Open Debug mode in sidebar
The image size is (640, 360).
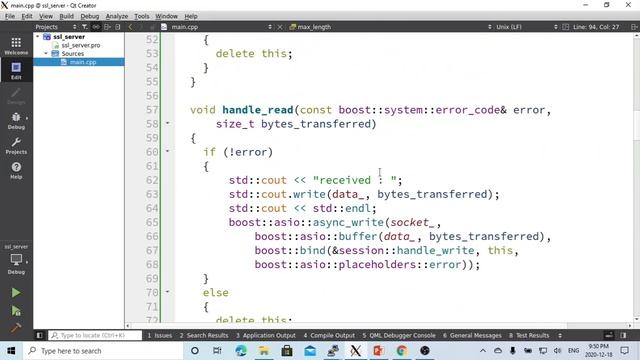(16, 120)
